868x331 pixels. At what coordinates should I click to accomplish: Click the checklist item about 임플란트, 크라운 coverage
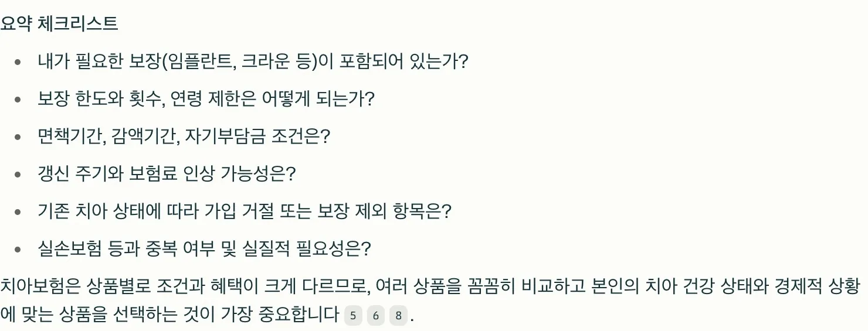(252, 61)
